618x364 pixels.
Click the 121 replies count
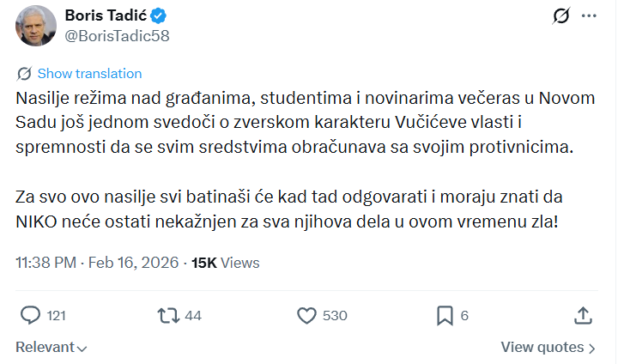pyautogui.click(x=57, y=316)
